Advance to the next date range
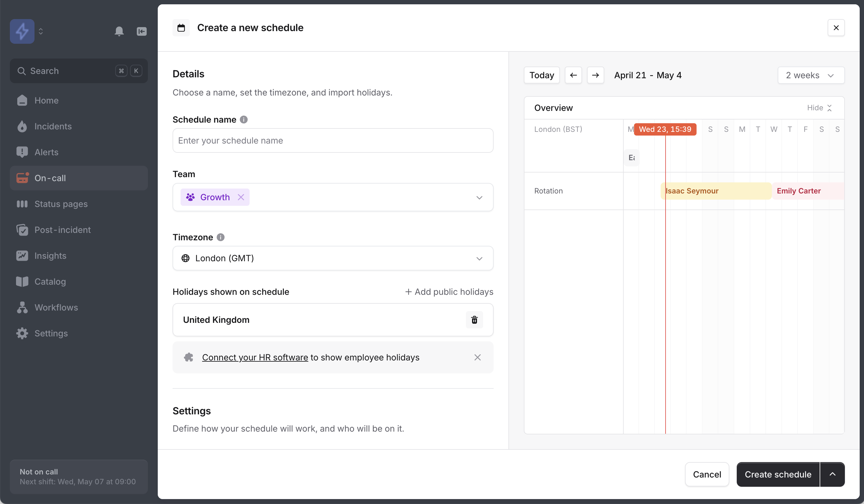 pyautogui.click(x=595, y=75)
